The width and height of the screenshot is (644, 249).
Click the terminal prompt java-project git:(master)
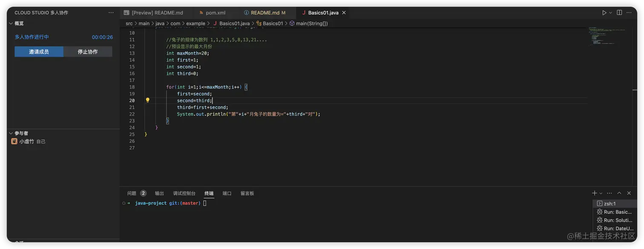pyautogui.click(x=168, y=203)
